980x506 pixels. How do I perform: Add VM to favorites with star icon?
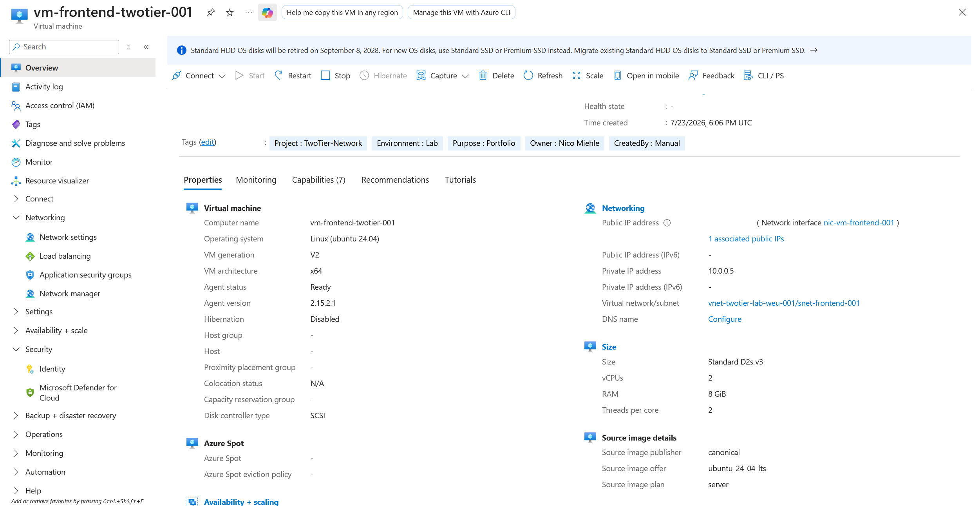click(230, 13)
